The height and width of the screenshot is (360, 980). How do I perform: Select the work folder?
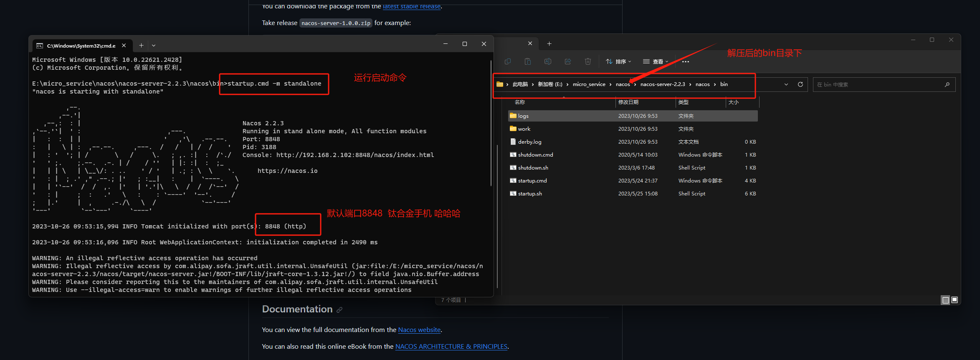pyautogui.click(x=633, y=129)
